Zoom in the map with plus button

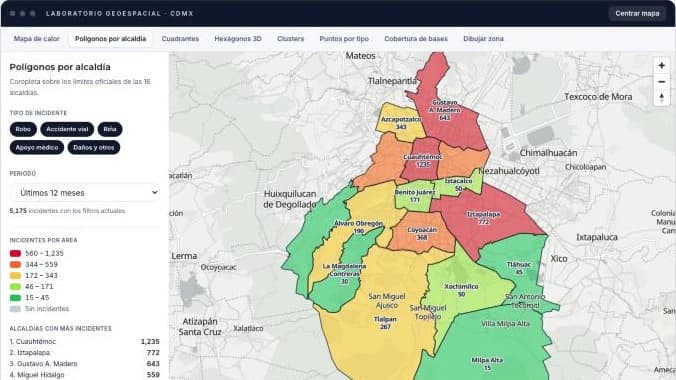click(661, 66)
